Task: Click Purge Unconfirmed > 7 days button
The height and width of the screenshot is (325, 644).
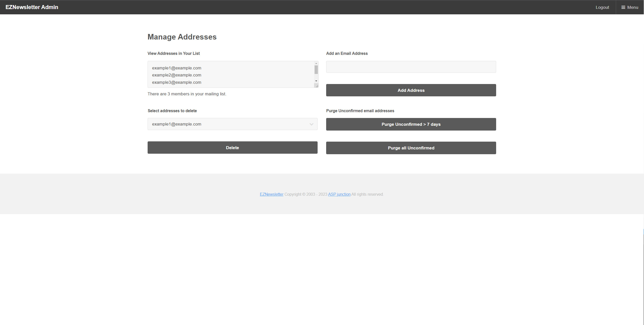Action: coord(411,124)
